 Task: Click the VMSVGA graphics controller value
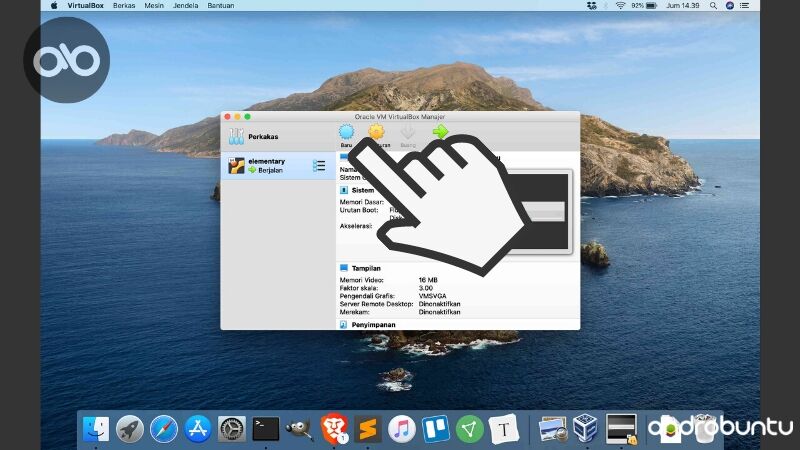432,296
